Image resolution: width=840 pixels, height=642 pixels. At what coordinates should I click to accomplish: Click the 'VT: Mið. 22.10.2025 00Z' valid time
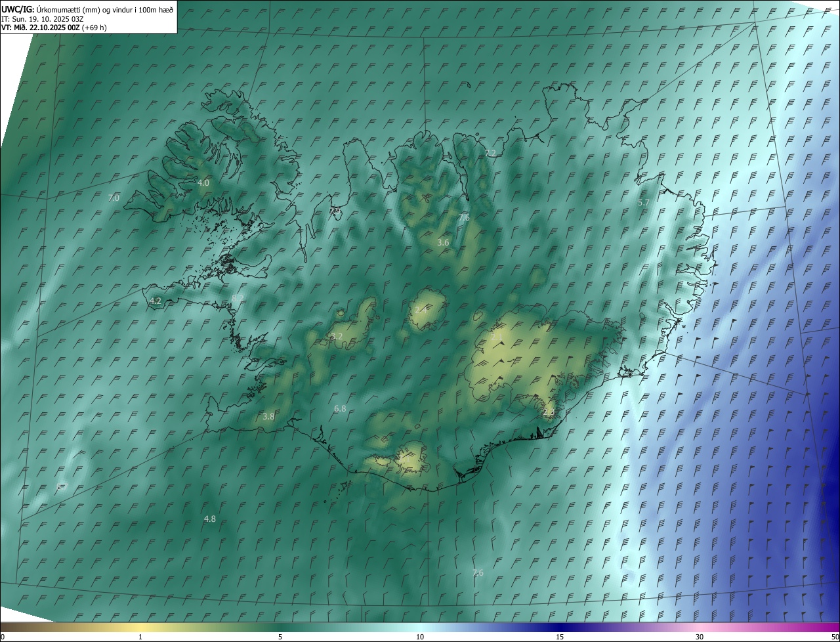click(41, 28)
